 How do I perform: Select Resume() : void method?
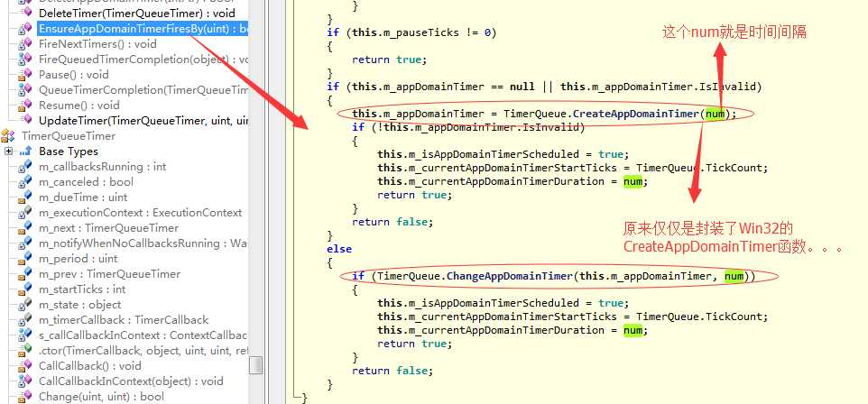[x=79, y=106]
